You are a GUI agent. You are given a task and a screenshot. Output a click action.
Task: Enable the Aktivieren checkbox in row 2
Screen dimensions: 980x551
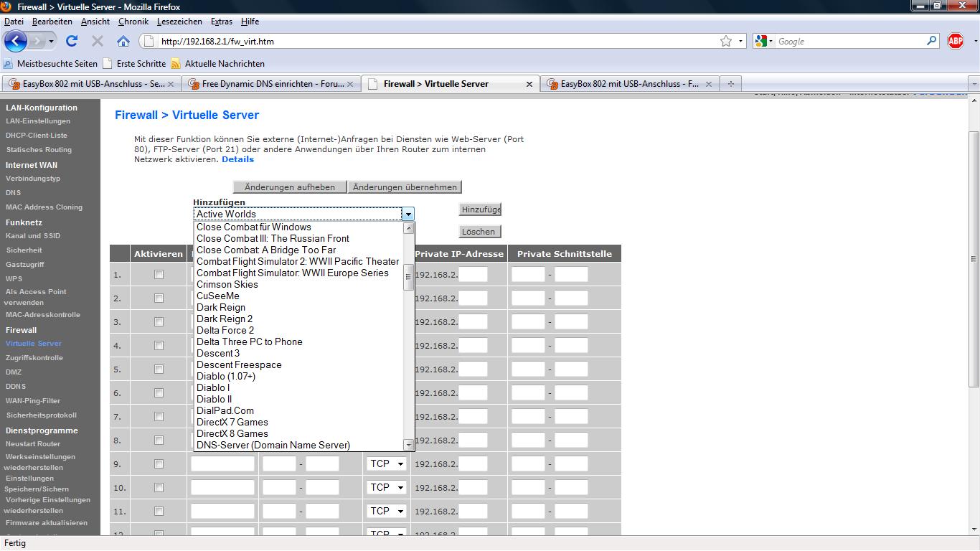pyautogui.click(x=159, y=298)
